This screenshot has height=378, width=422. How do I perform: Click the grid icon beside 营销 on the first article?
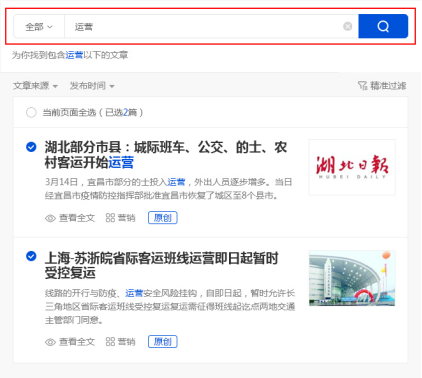(110, 218)
